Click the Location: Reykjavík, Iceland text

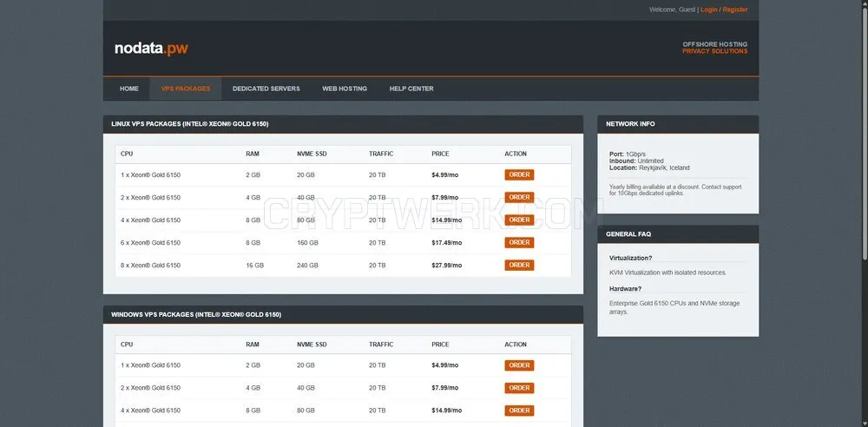[649, 168]
